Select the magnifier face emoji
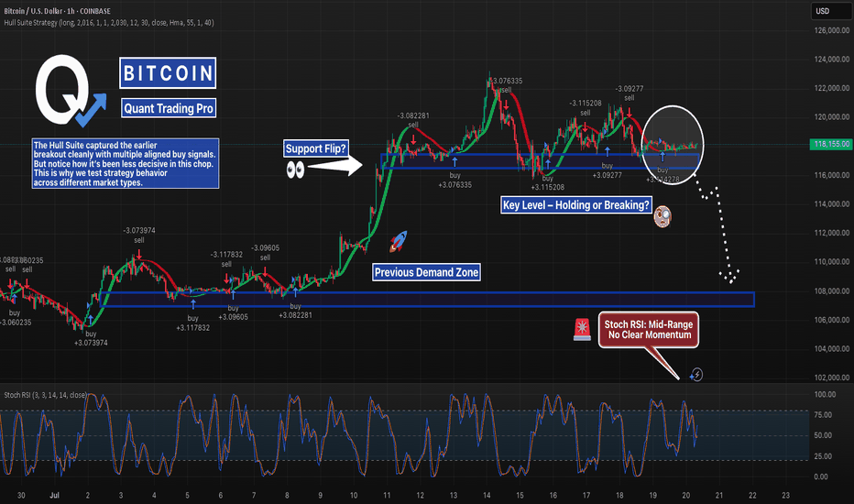The height and width of the screenshot is (504, 854). (x=662, y=217)
